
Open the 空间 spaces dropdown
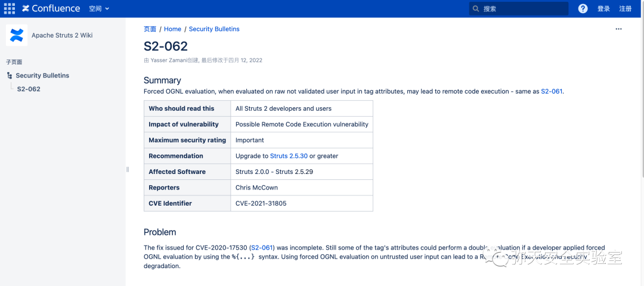(x=99, y=8)
